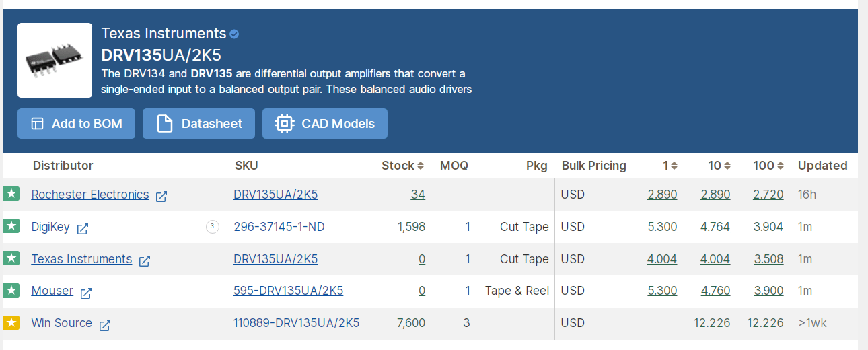Click the DRV135UA/2K5 part number title
The image size is (868, 350).
coord(161,55)
